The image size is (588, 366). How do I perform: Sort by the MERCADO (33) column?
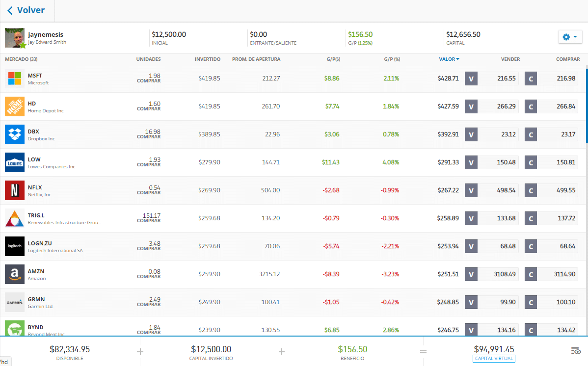(21, 59)
